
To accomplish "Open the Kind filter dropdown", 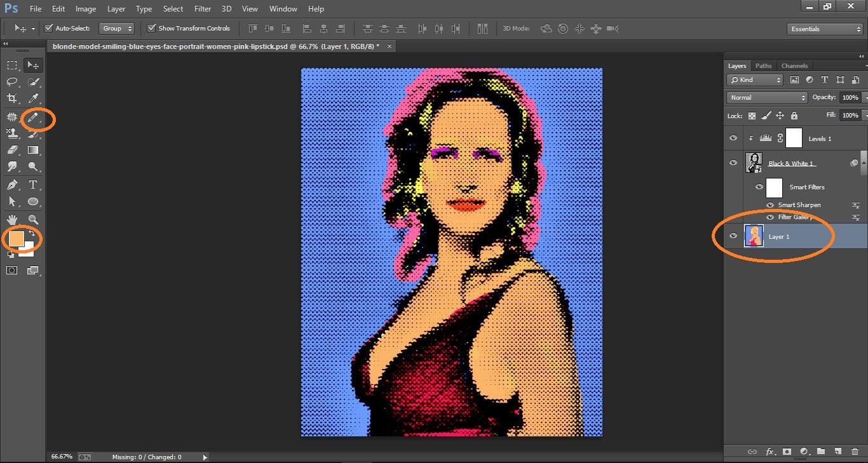I will coord(755,79).
